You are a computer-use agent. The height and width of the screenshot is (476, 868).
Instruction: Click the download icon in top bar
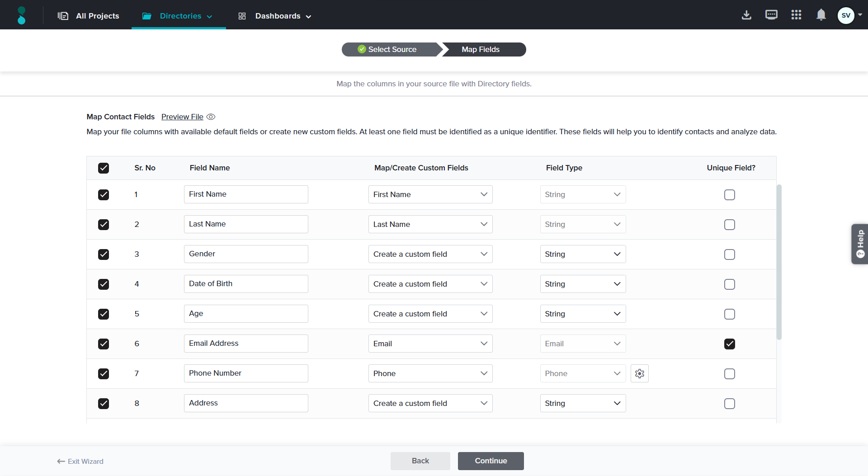[x=746, y=15]
